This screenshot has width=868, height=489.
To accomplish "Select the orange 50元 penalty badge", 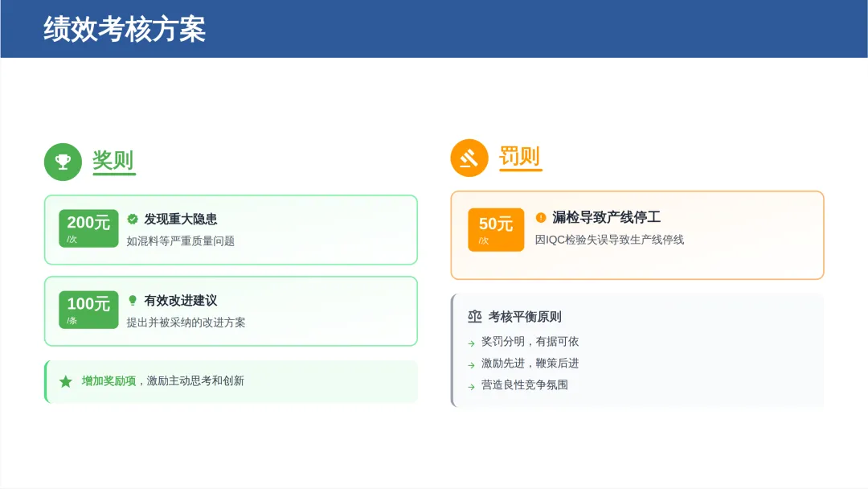I will pyautogui.click(x=496, y=229).
